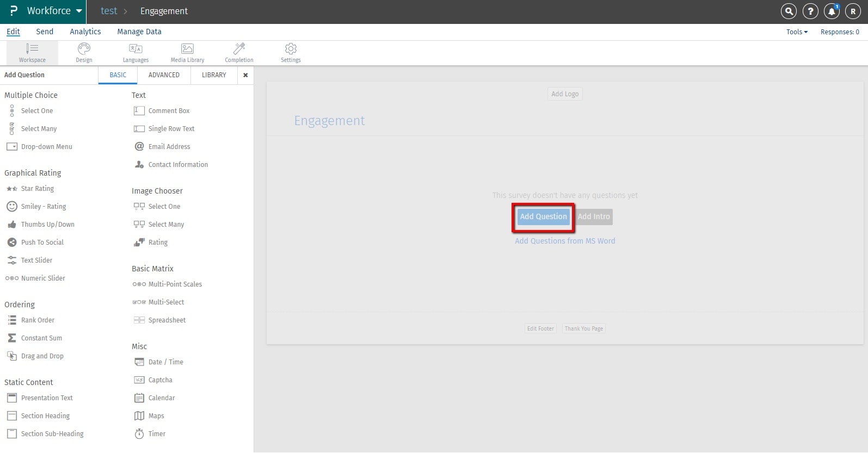Add a Star Rating question
The width and height of the screenshot is (868, 453).
(x=30, y=189)
